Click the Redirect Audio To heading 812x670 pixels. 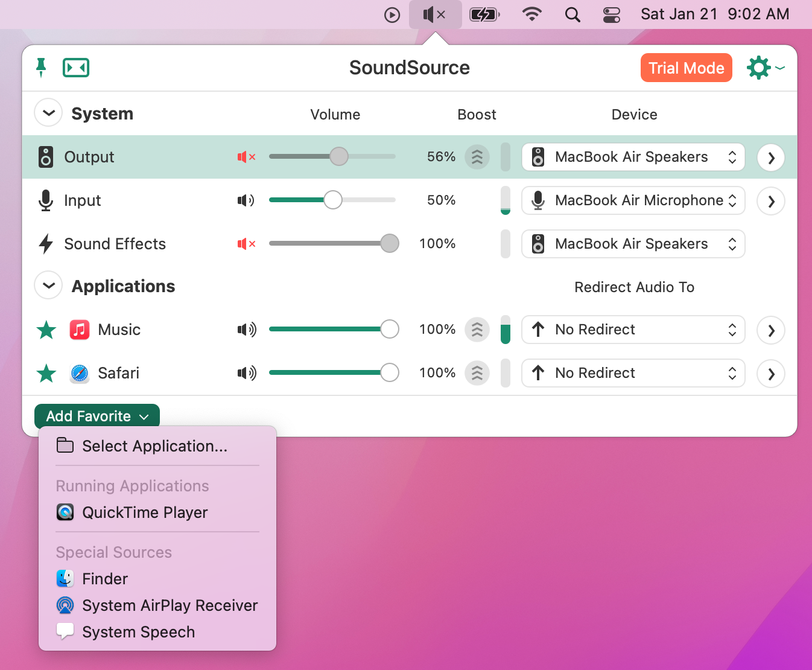click(x=634, y=287)
